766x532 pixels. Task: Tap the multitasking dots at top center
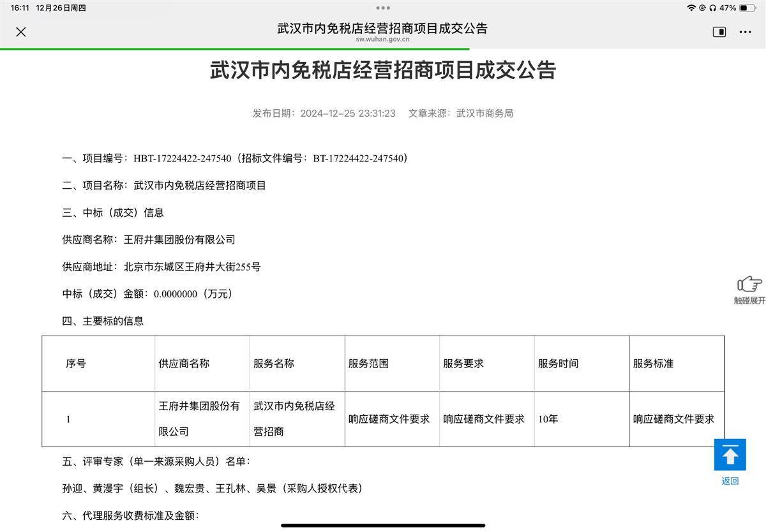383,8
